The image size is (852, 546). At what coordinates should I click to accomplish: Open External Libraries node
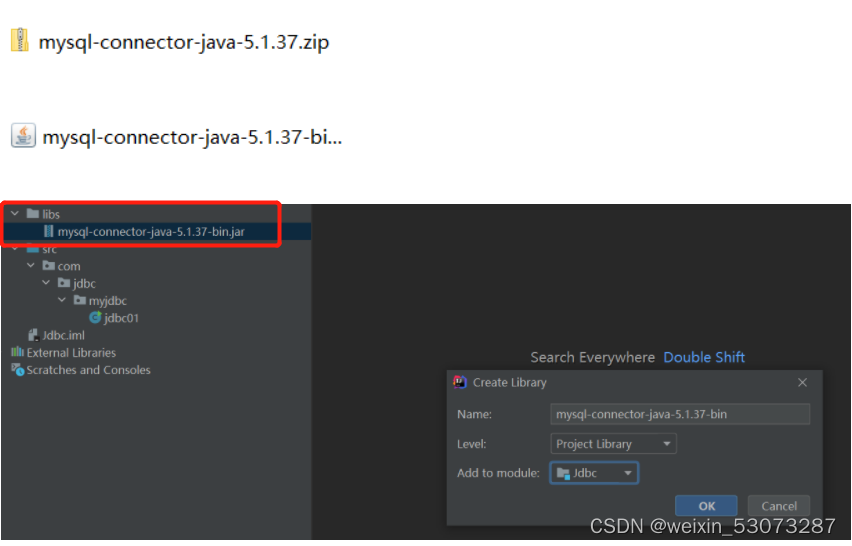point(71,353)
